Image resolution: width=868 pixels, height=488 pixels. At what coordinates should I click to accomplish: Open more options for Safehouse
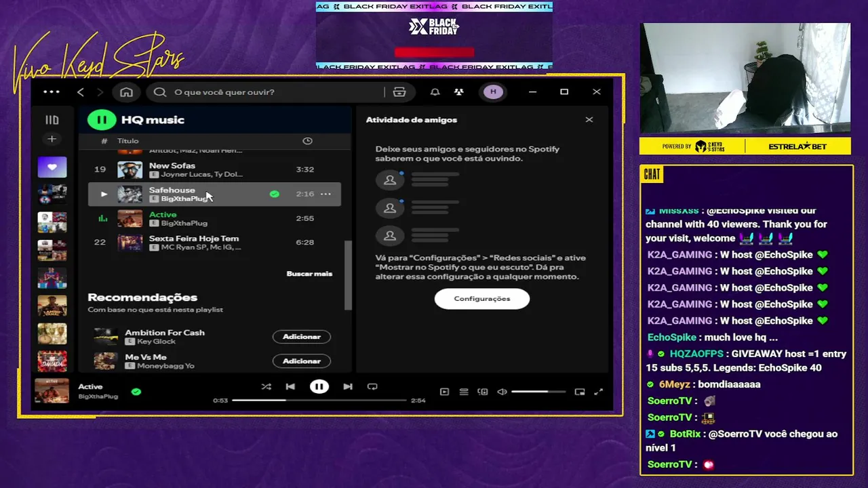pos(325,194)
